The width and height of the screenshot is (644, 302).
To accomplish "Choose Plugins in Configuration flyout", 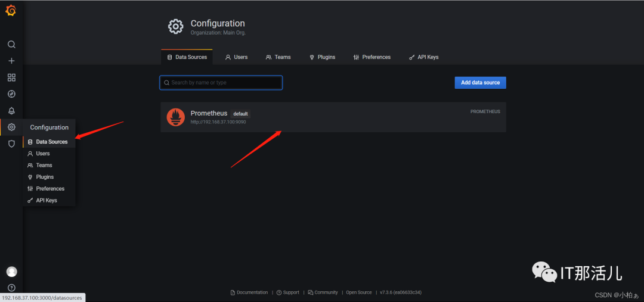I will coord(49,177).
